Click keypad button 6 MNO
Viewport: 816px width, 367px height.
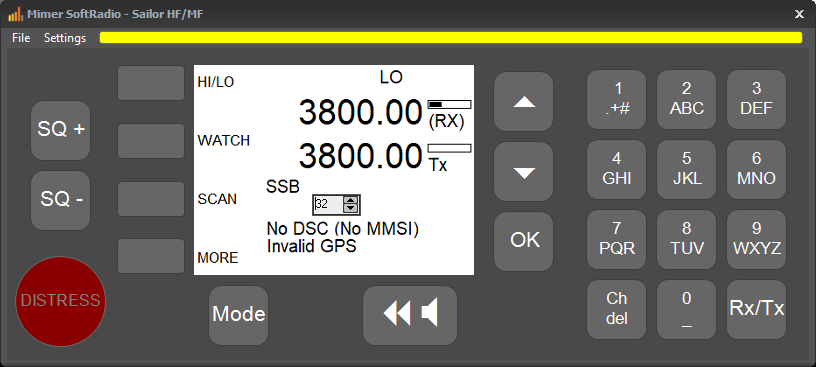click(x=757, y=169)
